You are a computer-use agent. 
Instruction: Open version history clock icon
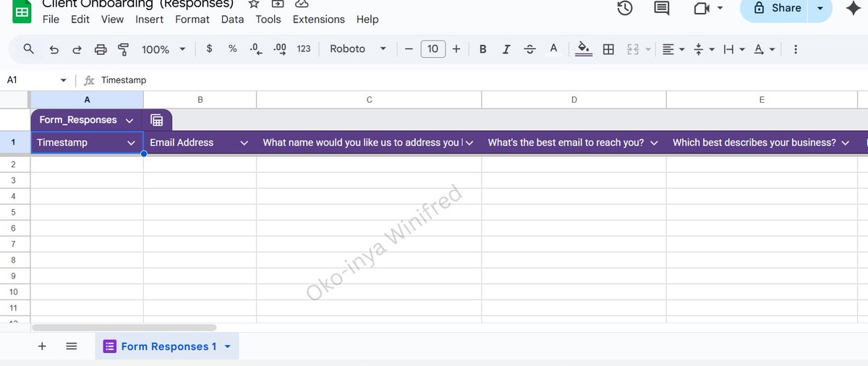coord(625,8)
